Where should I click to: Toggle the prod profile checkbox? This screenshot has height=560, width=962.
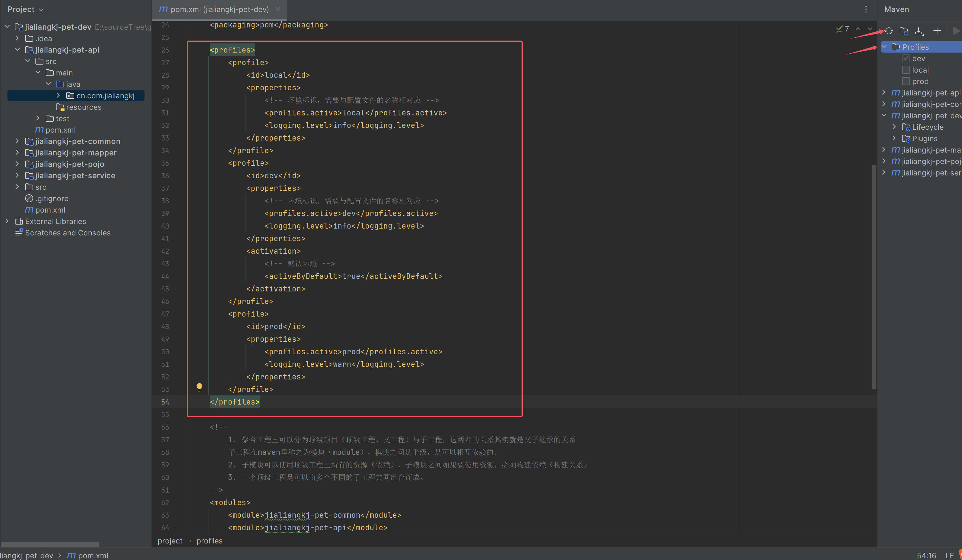tap(906, 81)
